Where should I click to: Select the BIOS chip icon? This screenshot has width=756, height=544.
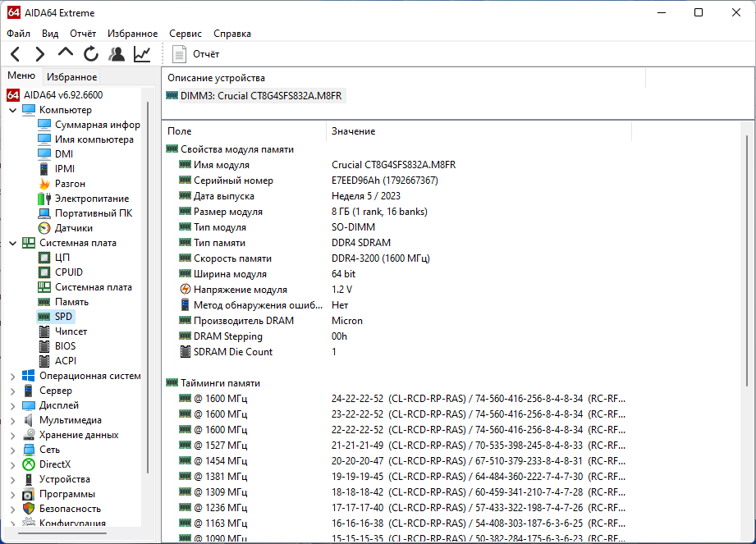(44, 346)
